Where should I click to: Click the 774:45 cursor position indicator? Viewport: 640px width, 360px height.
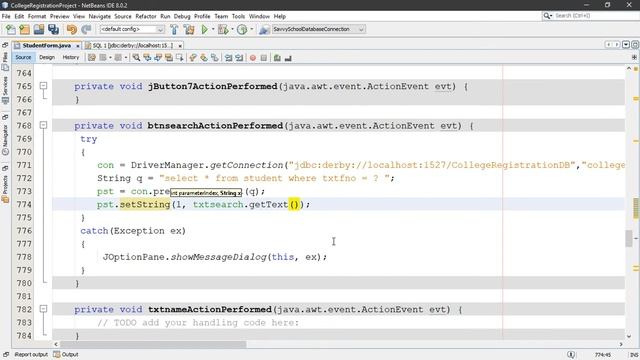click(602, 355)
